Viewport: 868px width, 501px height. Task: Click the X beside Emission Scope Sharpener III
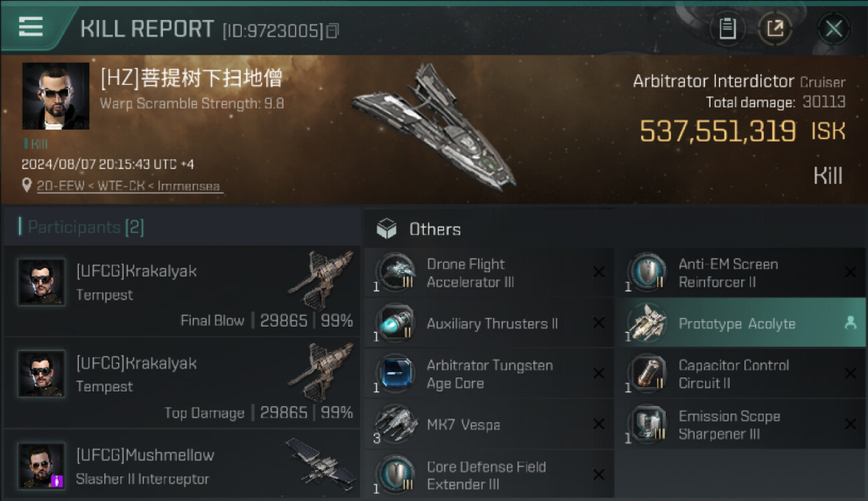(850, 424)
